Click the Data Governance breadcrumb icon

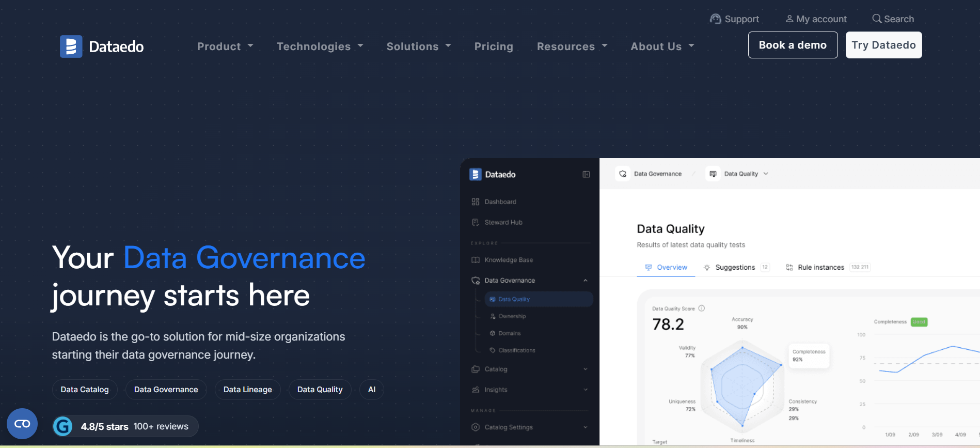(623, 174)
